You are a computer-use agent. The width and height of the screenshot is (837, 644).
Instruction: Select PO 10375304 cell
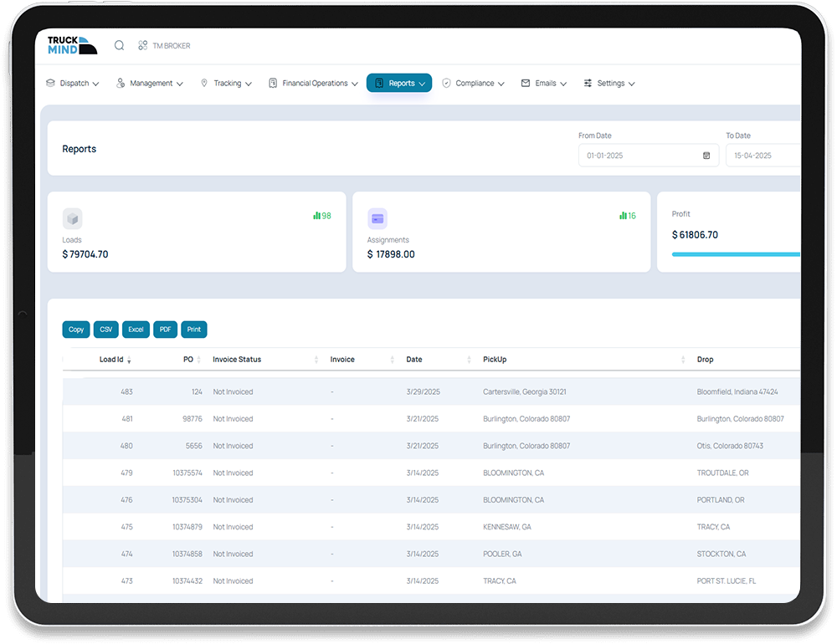[x=187, y=500]
